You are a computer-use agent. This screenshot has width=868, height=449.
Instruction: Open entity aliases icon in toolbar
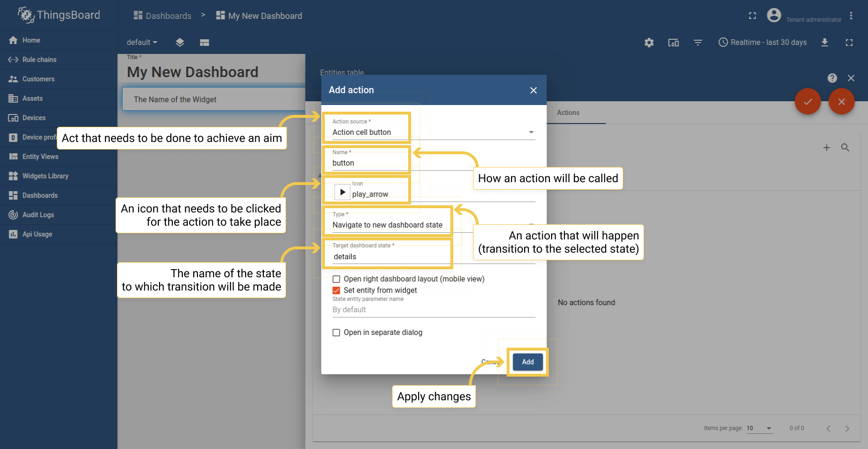coord(673,43)
